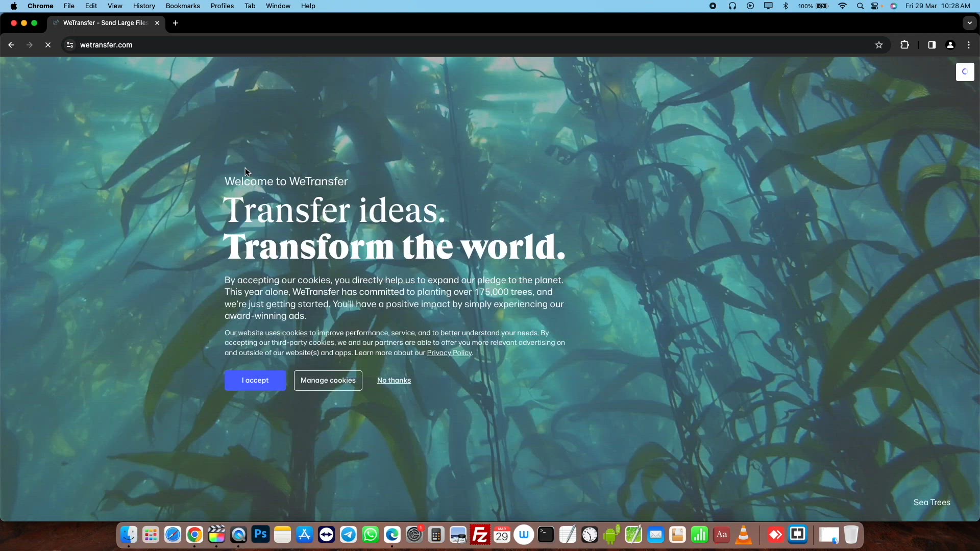Bookmark this page with the star icon
The height and width of the screenshot is (551, 980).
tap(878, 45)
